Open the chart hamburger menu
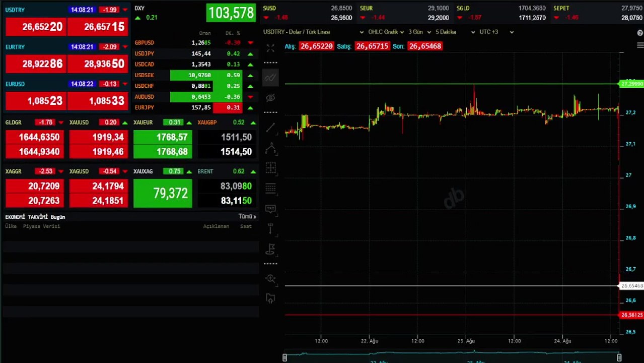Screen dimensions: 644x363 (x=640, y=45)
